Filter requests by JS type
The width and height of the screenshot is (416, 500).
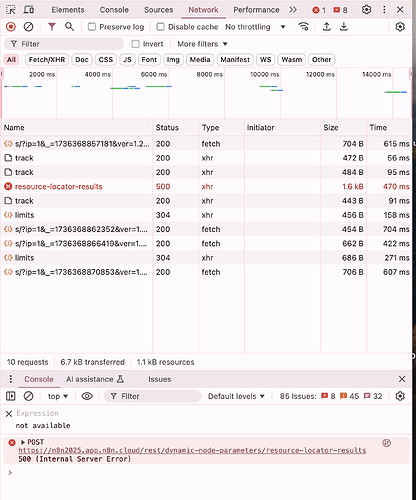click(127, 60)
